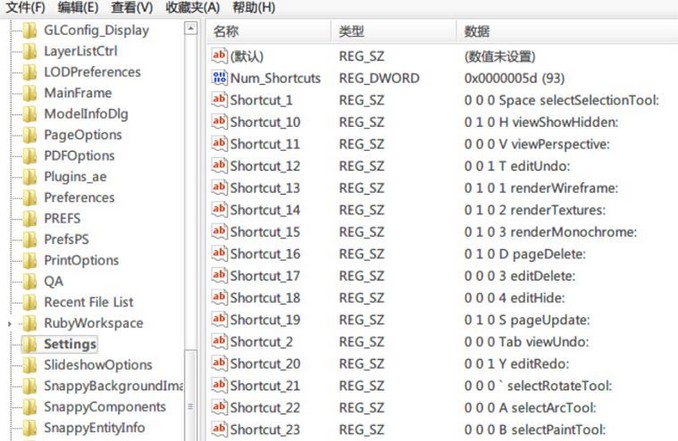
Task: Click the default value string icon
Action: tap(219, 56)
